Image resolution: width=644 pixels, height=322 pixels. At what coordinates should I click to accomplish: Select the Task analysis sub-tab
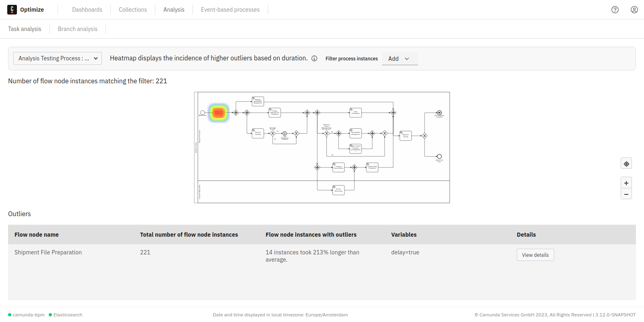tap(25, 29)
